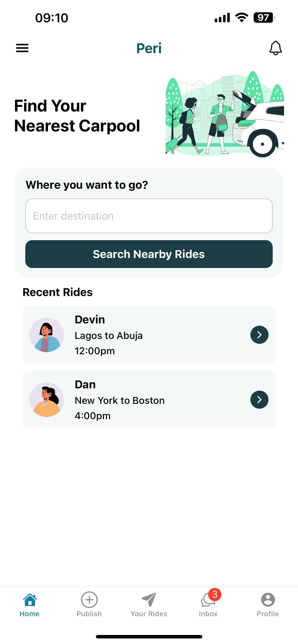Image resolution: width=298 pixels, height=644 pixels.
Task: Focus the Enter destination field
Action: [149, 216]
